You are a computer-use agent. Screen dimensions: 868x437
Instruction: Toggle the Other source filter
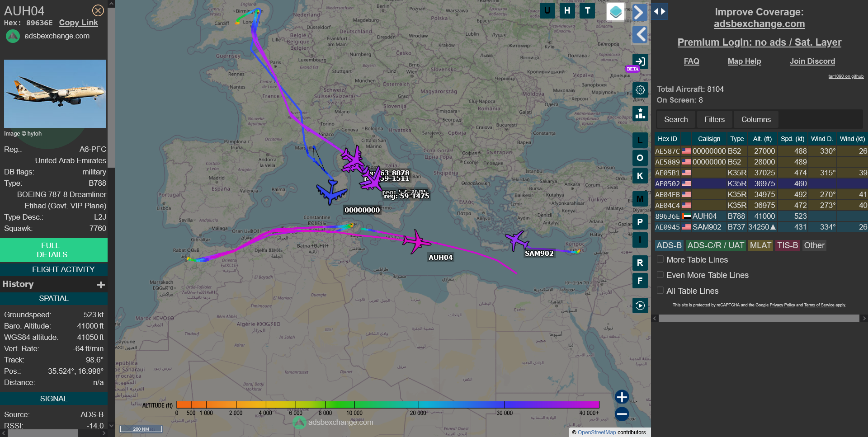coord(814,245)
